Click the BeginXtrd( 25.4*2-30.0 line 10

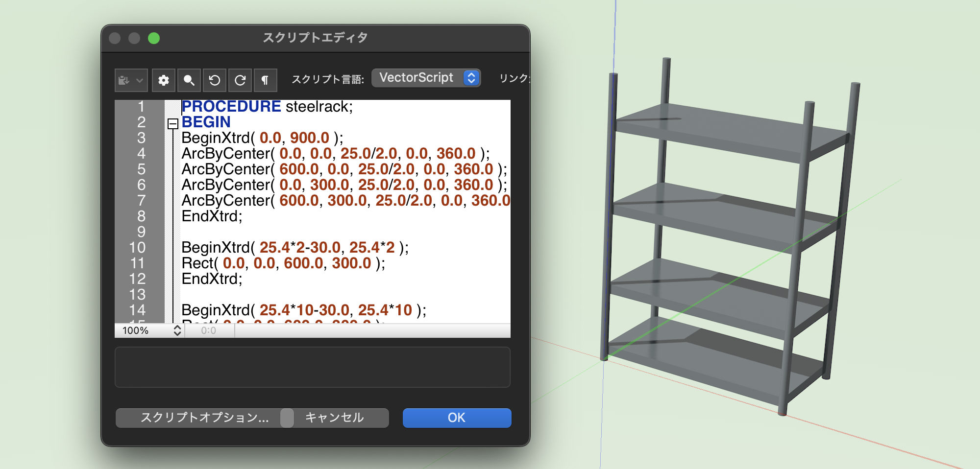pyautogui.click(x=295, y=247)
